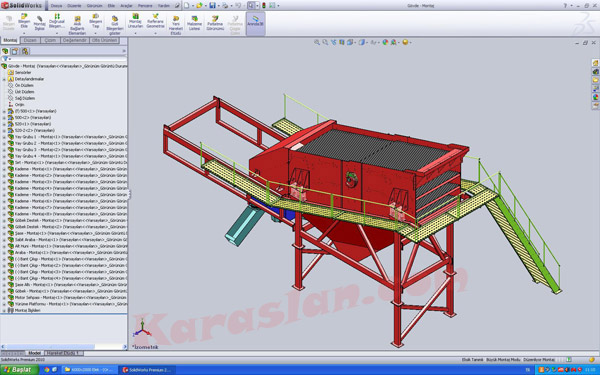The image size is (600, 375).
Task: Open the dropdown arrow next to the New document icon
Action: (x=192, y=6)
